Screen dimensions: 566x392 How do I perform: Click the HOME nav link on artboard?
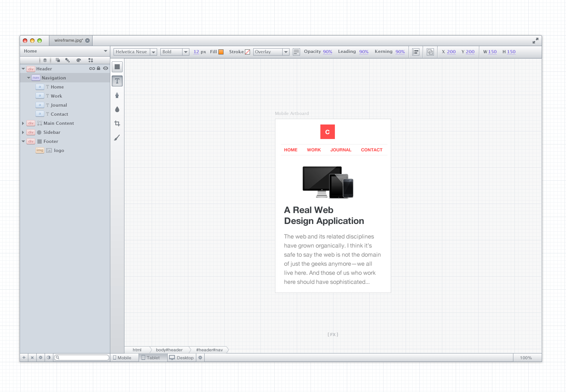[x=291, y=150]
